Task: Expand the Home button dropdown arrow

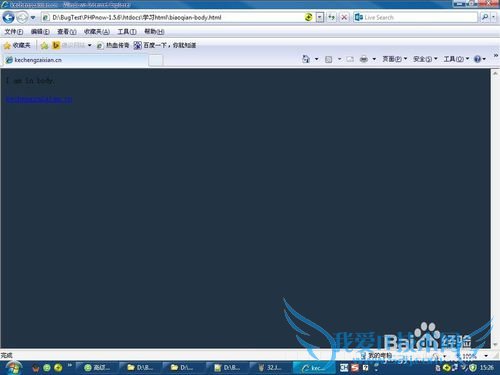Action: (x=316, y=59)
